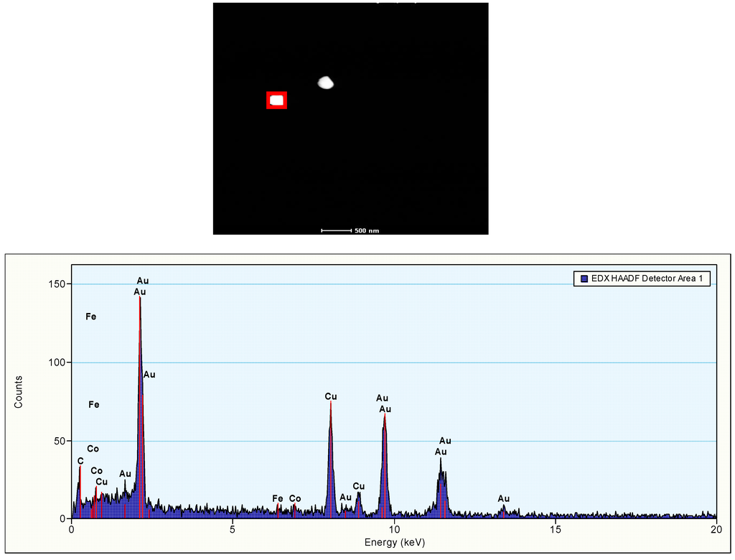Screen dimensions: 735x560
Task: Select the Au label near 1.7 keV
Action: tap(126, 474)
